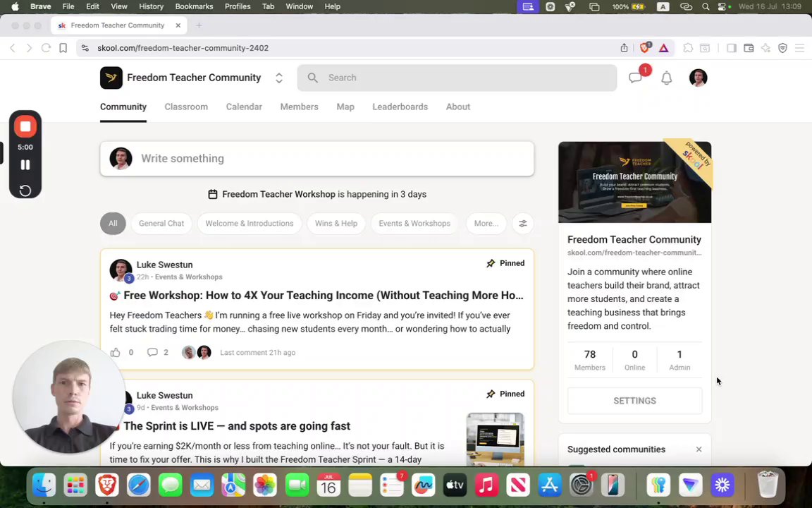Open the Profiles menu in menu bar
The image size is (812, 508).
238,7
